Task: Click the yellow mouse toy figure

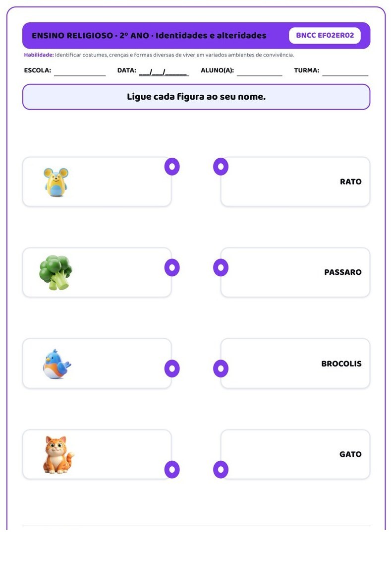Action: tap(56, 182)
